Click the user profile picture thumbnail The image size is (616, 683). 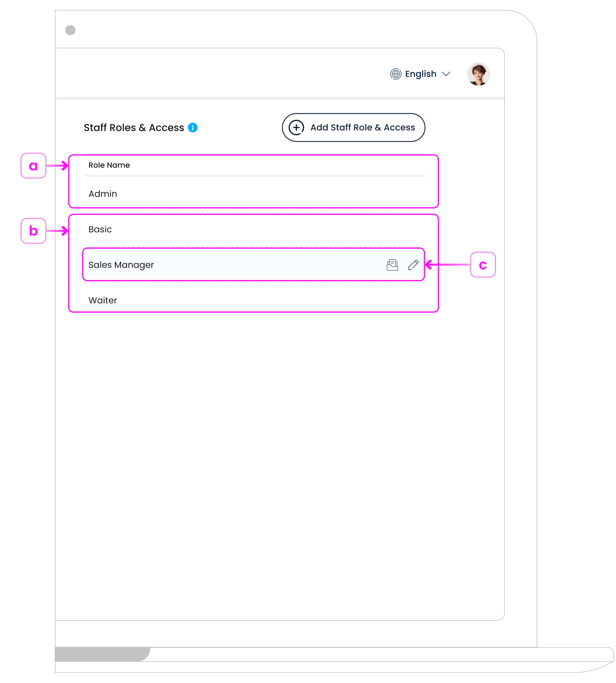point(478,74)
